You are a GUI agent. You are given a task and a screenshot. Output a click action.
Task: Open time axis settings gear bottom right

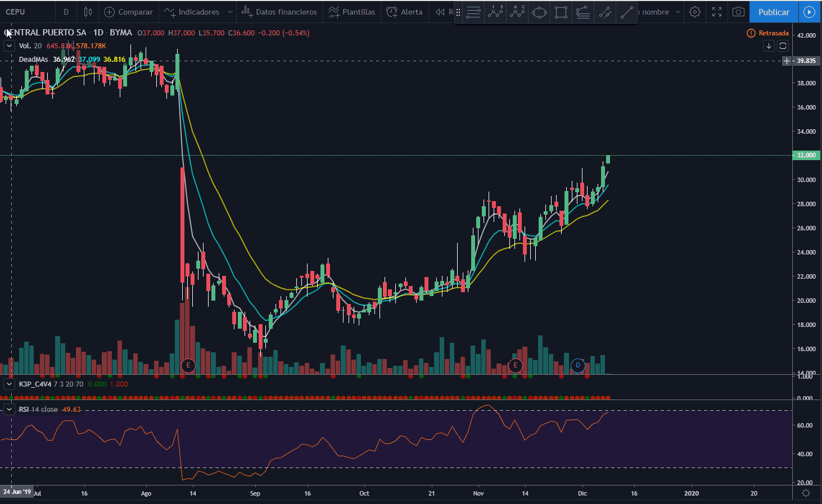pyautogui.click(x=806, y=493)
